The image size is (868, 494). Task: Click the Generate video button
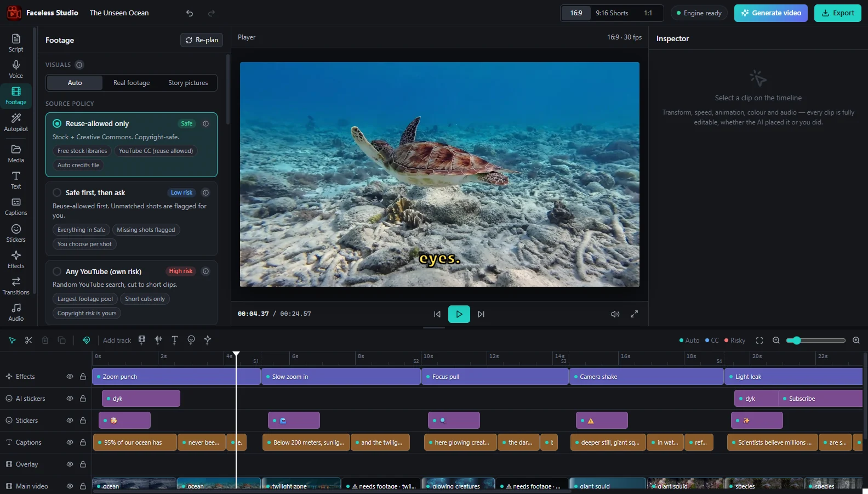click(770, 13)
